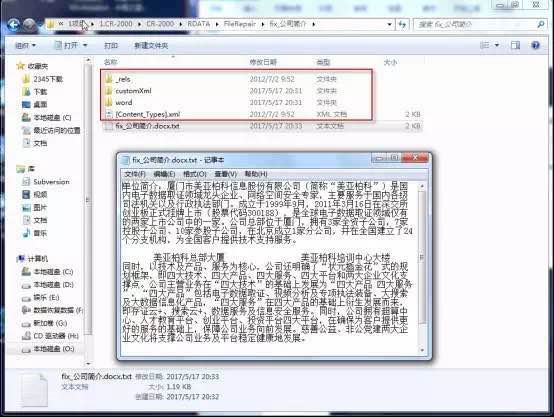This screenshot has height=417, width=554.
Task: Expand the view options dropdown arrow
Action: (497, 45)
